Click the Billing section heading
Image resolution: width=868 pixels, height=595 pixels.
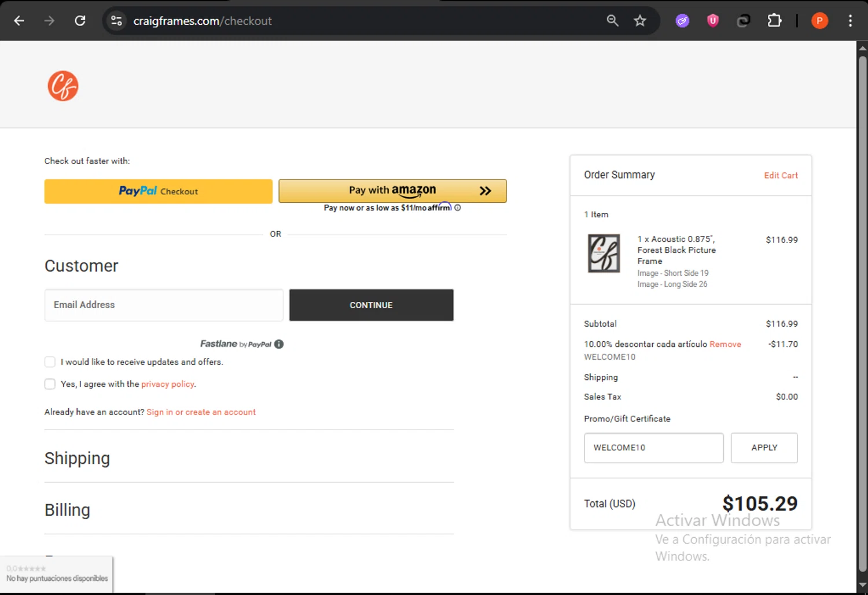pyautogui.click(x=67, y=510)
